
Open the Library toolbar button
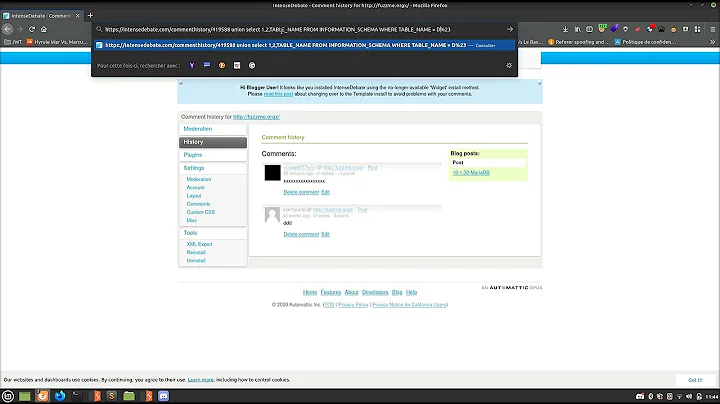coord(578,29)
